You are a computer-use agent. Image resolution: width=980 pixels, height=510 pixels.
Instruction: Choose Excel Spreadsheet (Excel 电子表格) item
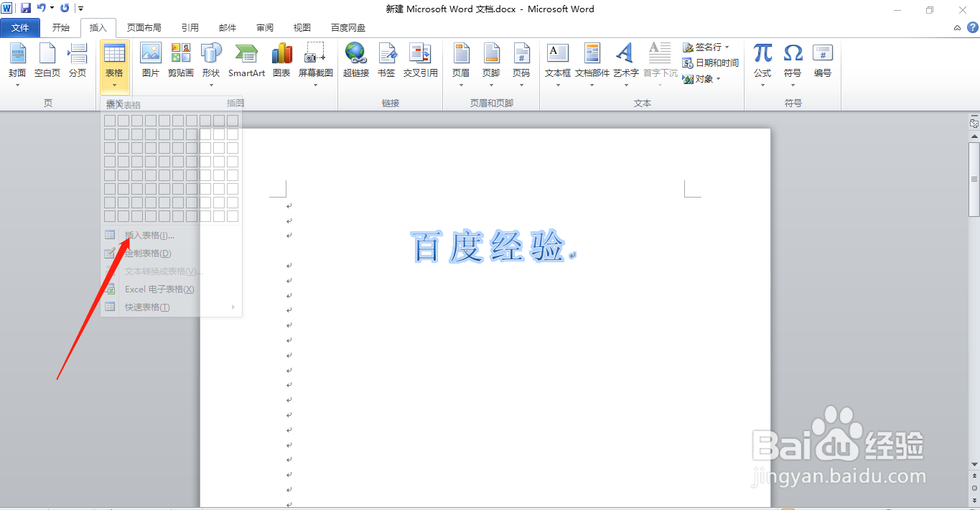171,289
